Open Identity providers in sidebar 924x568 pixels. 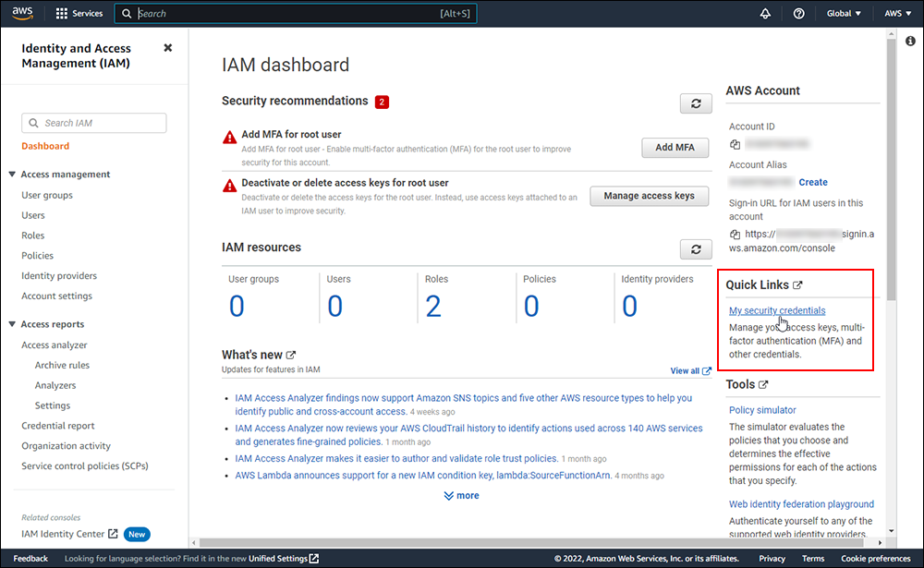click(59, 276)
